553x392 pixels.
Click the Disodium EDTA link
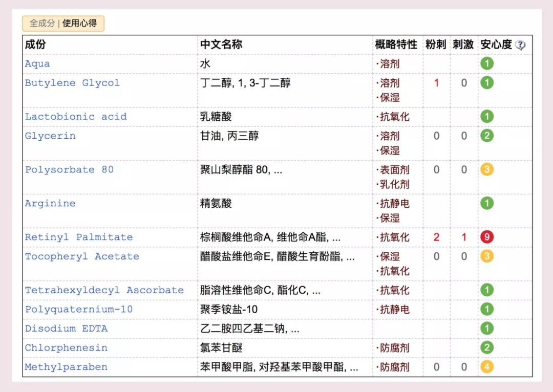tap(65, 328)
